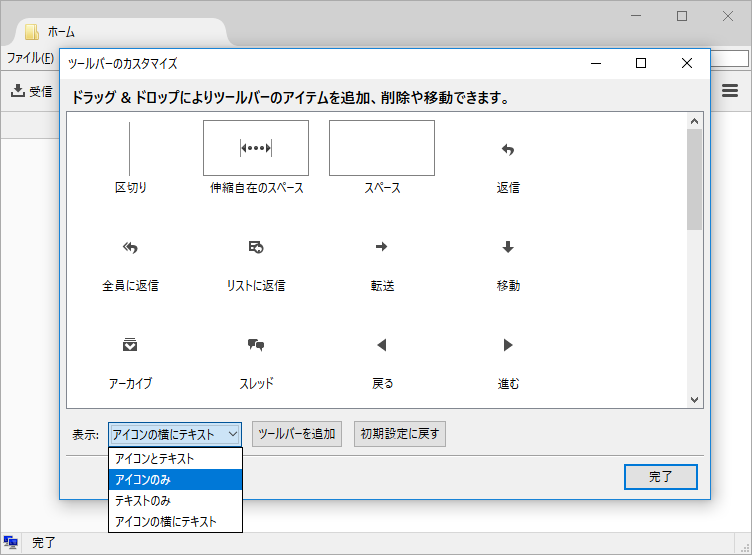This screenshot has height=555, width=752.
Task: Open the hamburger menu in main window
Action: point(730,91)
